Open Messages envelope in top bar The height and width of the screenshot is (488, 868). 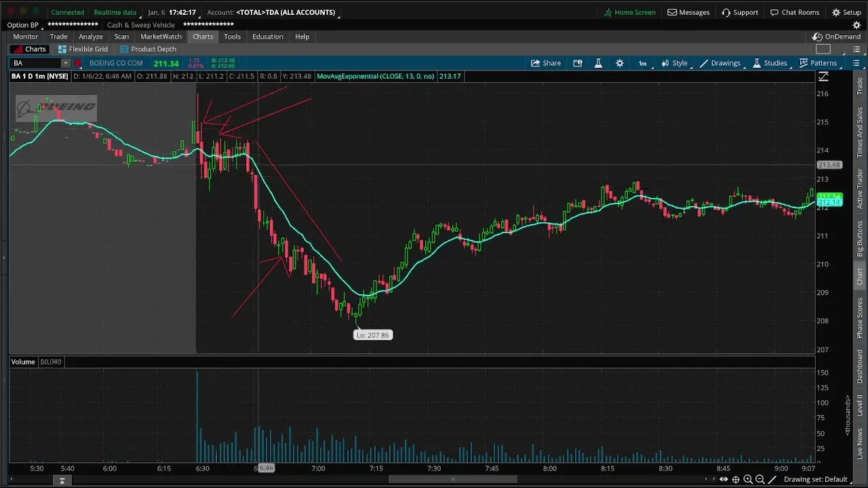[688, 12]
